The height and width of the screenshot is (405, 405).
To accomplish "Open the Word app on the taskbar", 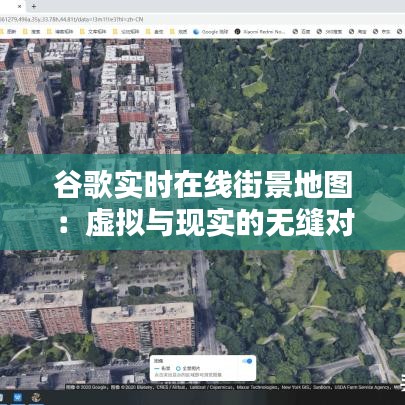I will tap(18, 398).
